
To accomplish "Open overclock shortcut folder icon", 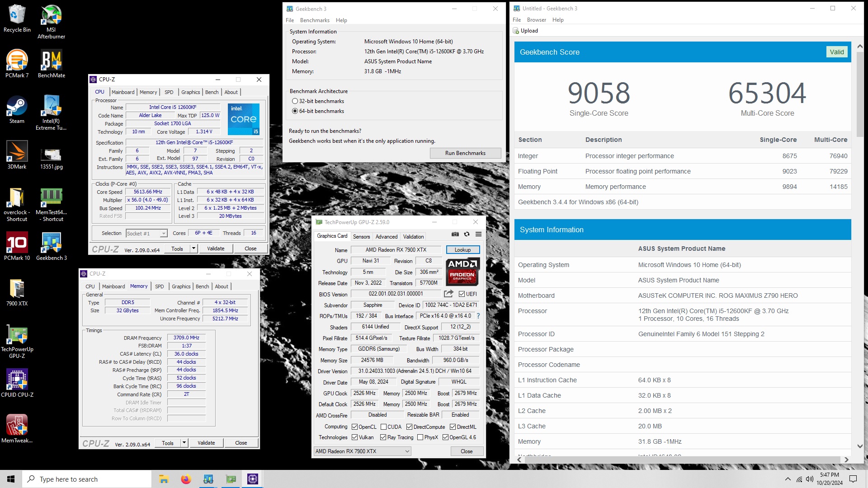I will pos(17,204).
